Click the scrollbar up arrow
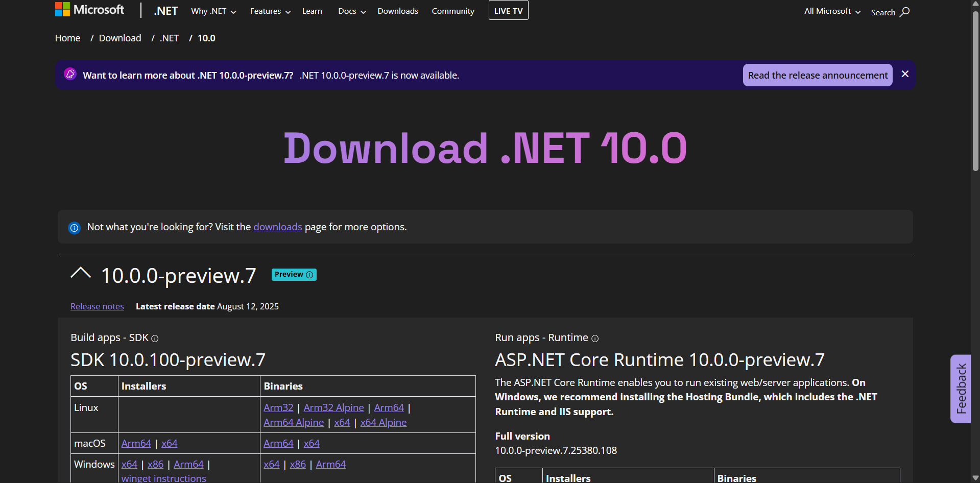 [x=975, y=4]
